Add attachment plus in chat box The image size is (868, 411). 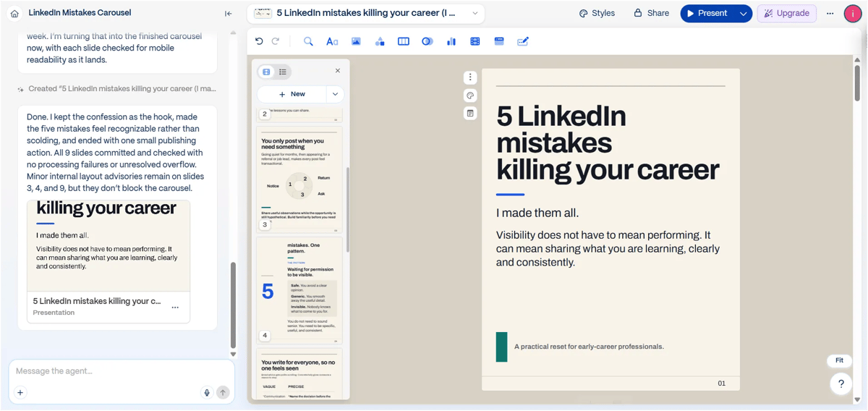[20, 393]
